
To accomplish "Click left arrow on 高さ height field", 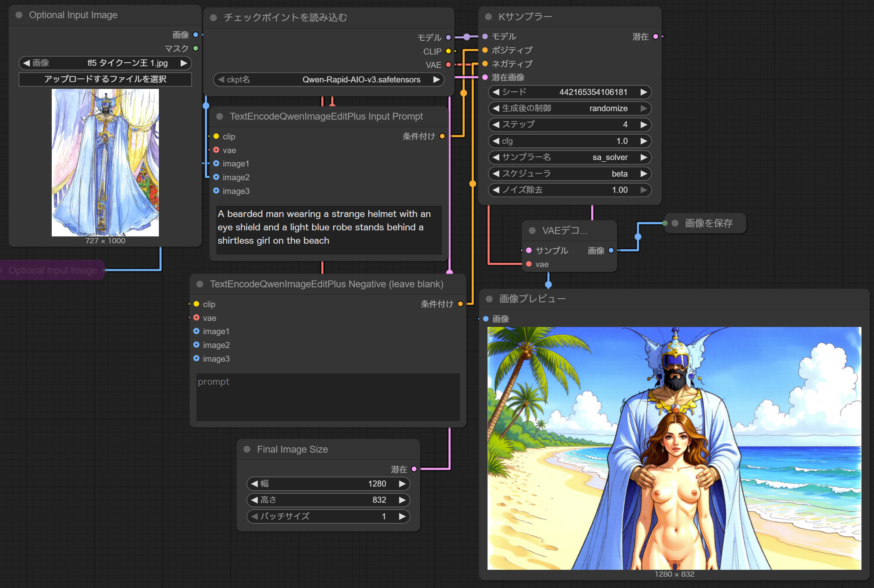I will coord(254,500).
